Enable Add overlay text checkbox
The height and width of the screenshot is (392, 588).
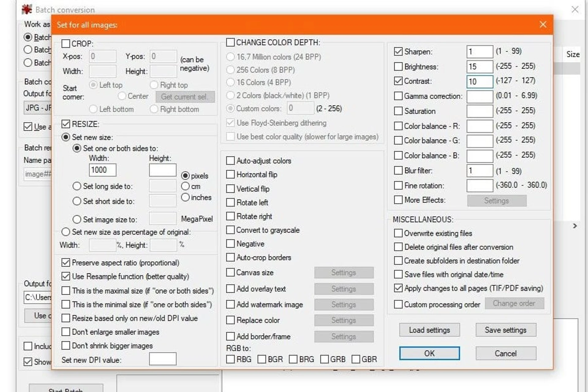230,288
